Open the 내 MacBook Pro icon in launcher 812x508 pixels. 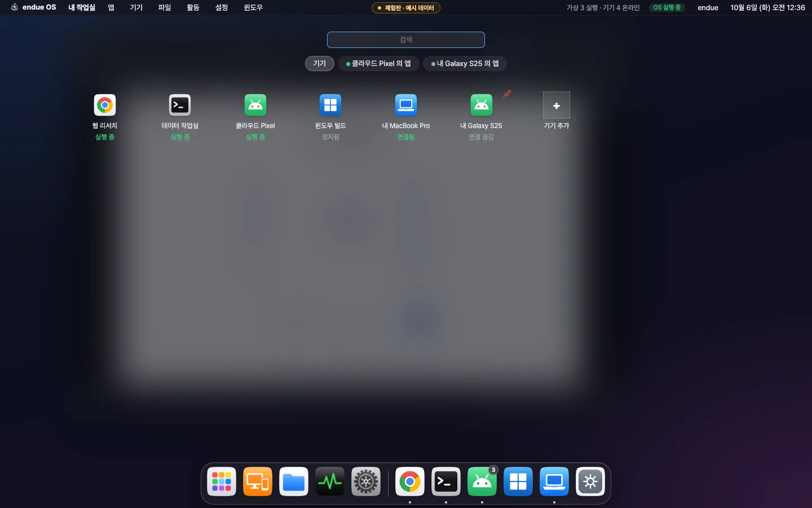pyautogui.click(x=406, y=105)
